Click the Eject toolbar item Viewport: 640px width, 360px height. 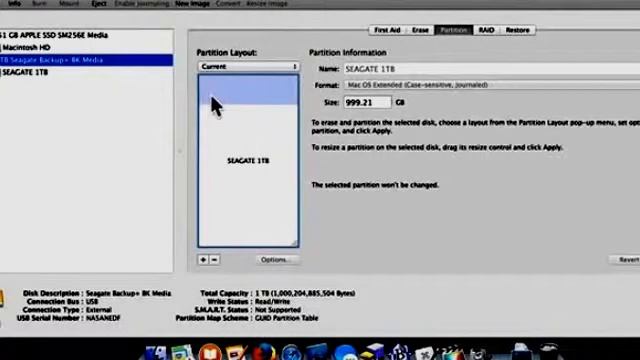pyautogui.click(x=99, y=4)
